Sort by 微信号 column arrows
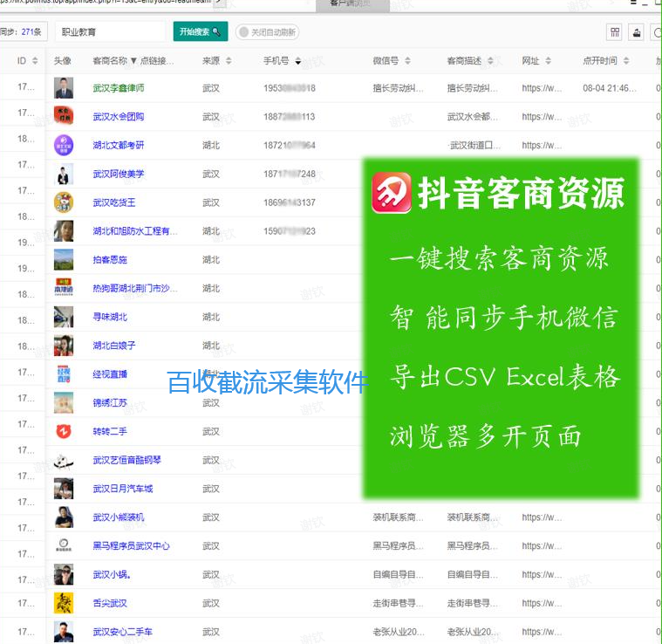662x644 pixels. [x=407, y=61]
